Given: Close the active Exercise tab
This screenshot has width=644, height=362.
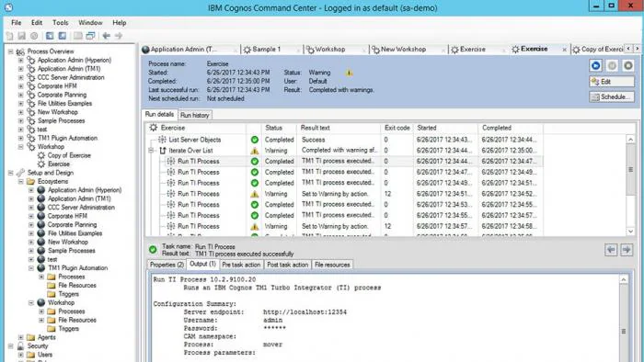Looking at the screenshot, I should click(x=564, y=50).
